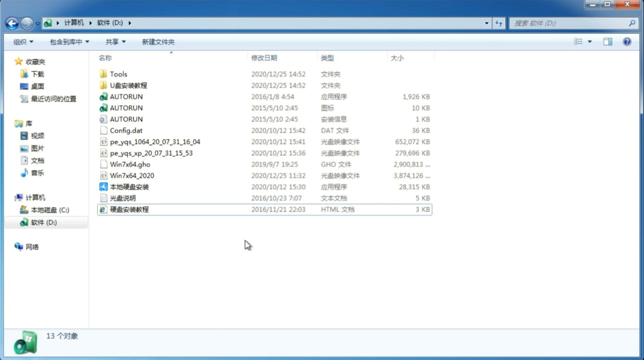Screen dimensions: 644x360
Task: Click 新建文件夹 button
Action: pyautogui.click(x=158, y=41)
